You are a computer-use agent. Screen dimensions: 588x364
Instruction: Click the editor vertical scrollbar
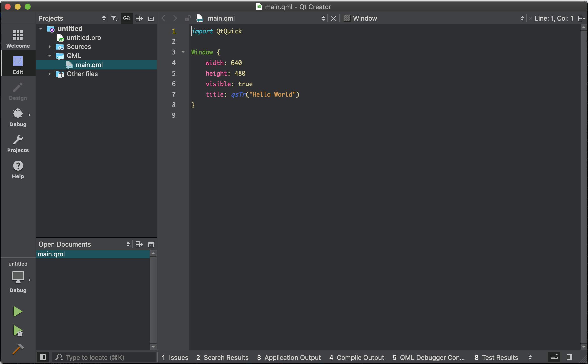584,187
